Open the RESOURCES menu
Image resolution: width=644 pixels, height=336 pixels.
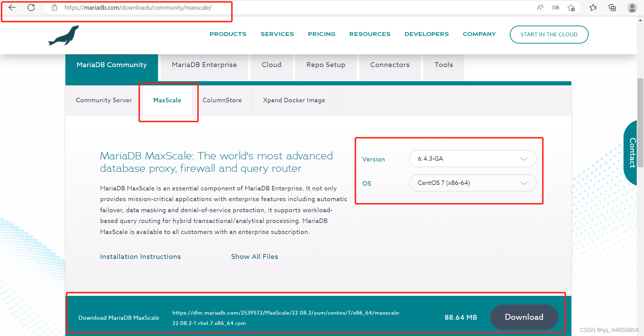pos(370,34)
